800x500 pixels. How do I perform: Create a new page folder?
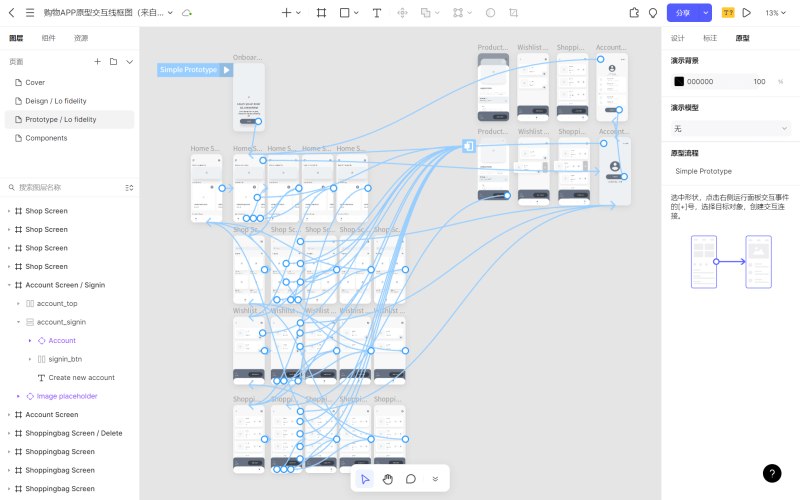tap(113, 61)
